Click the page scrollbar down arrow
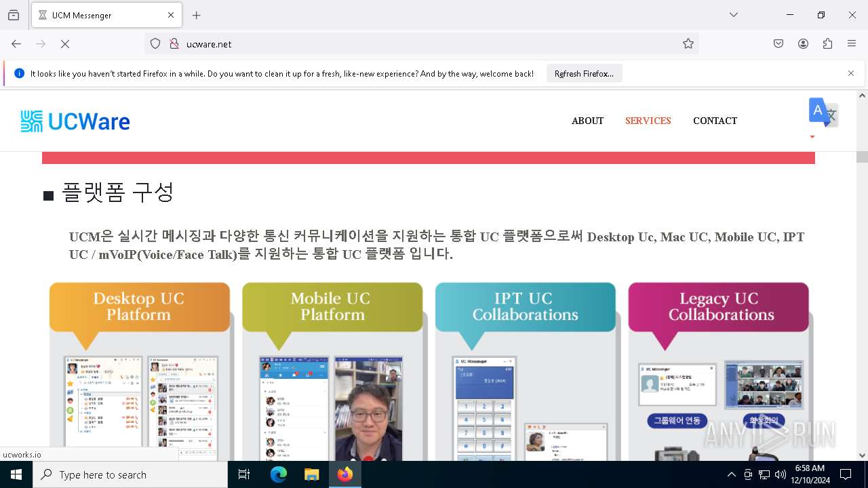The height and width of the screenshot is (488, 868). [862, 455]
